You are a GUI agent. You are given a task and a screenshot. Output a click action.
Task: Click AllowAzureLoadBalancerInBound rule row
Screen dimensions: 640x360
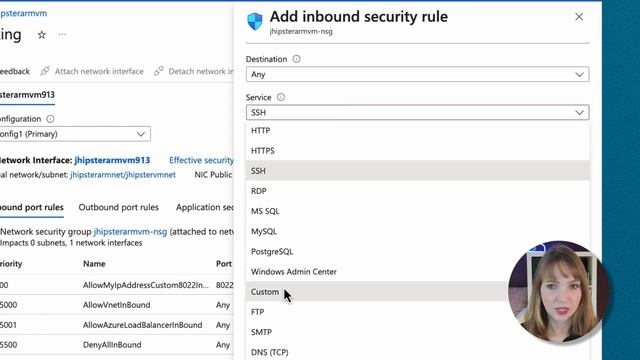(x=117, y=325)
